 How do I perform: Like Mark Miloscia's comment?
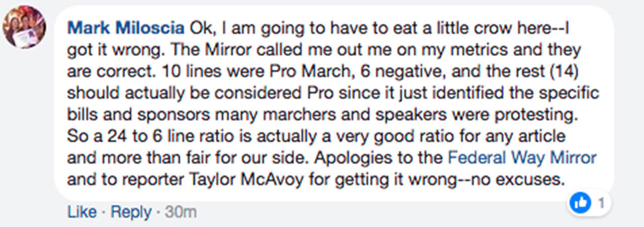click(82, 212)
